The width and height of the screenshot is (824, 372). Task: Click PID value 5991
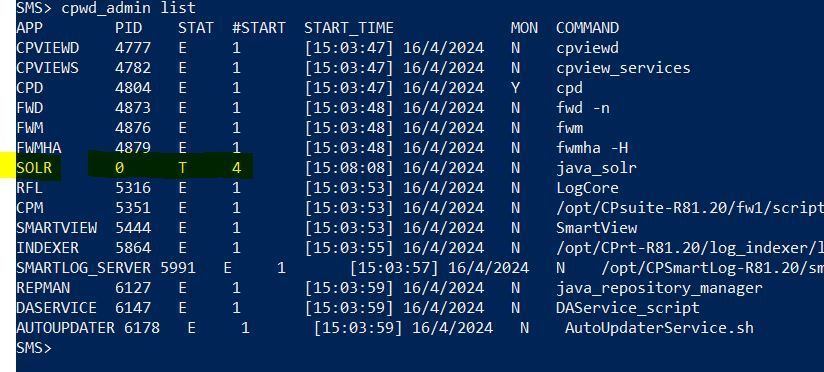[178, 268]
